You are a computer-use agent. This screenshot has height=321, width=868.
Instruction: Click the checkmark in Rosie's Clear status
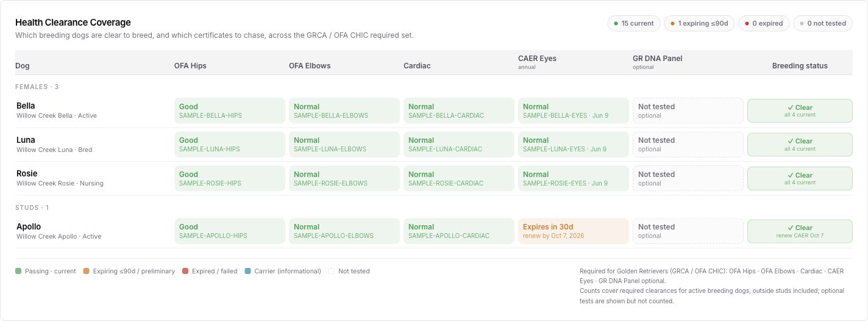point(790,175)
